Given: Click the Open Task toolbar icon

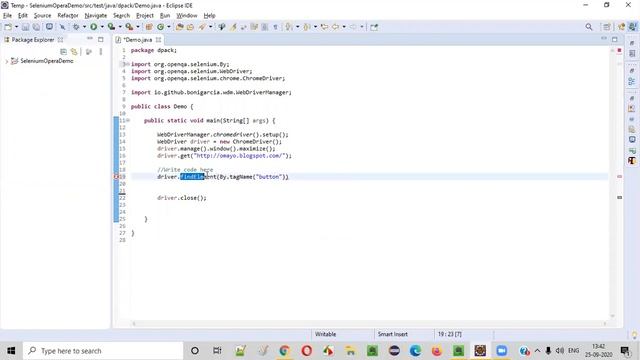Looking at the screenshot, I should point(190,27).
